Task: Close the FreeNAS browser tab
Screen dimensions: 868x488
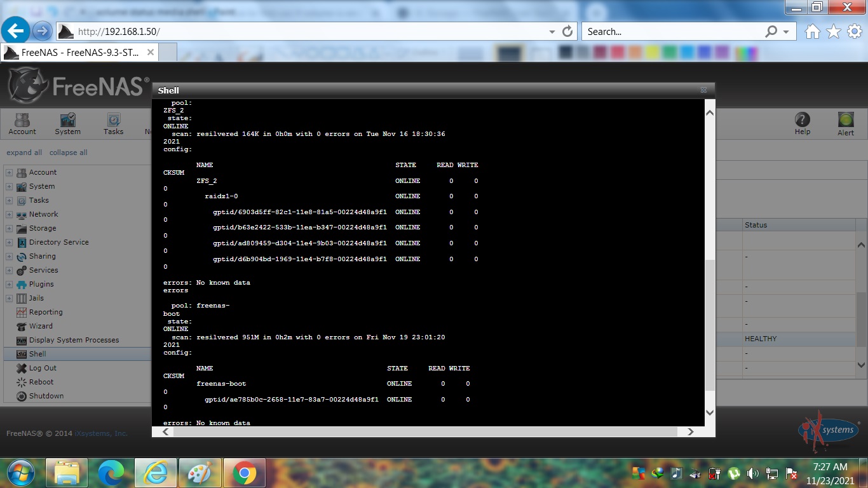Action: click(151, 53)
